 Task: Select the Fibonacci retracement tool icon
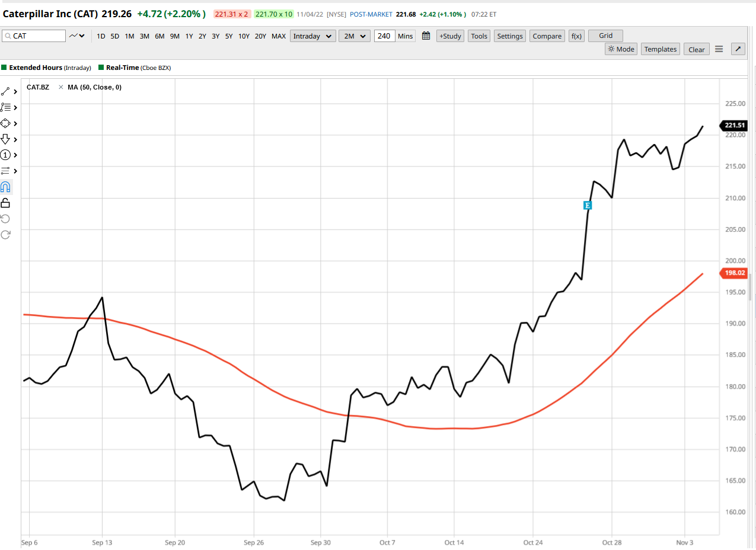[x=6, y=107]
